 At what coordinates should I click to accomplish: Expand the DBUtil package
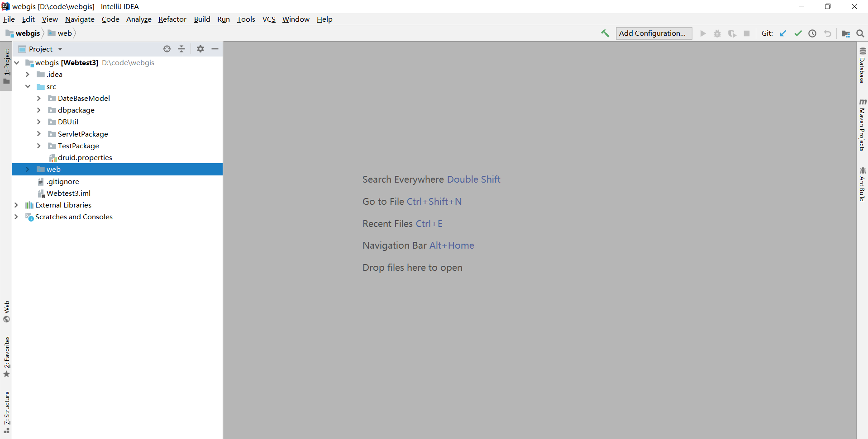39,122
